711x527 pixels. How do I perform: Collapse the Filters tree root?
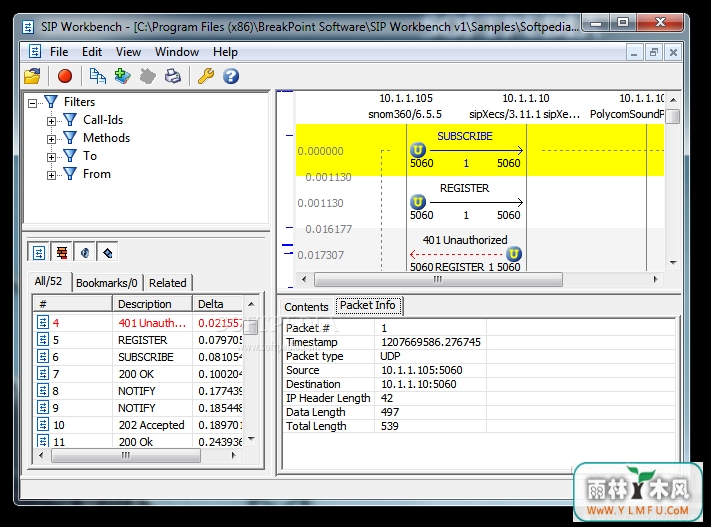pyautogui.click(x=32, y=103)
